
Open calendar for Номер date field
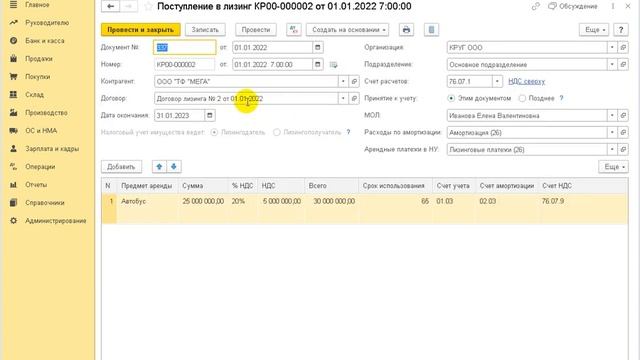318,64
